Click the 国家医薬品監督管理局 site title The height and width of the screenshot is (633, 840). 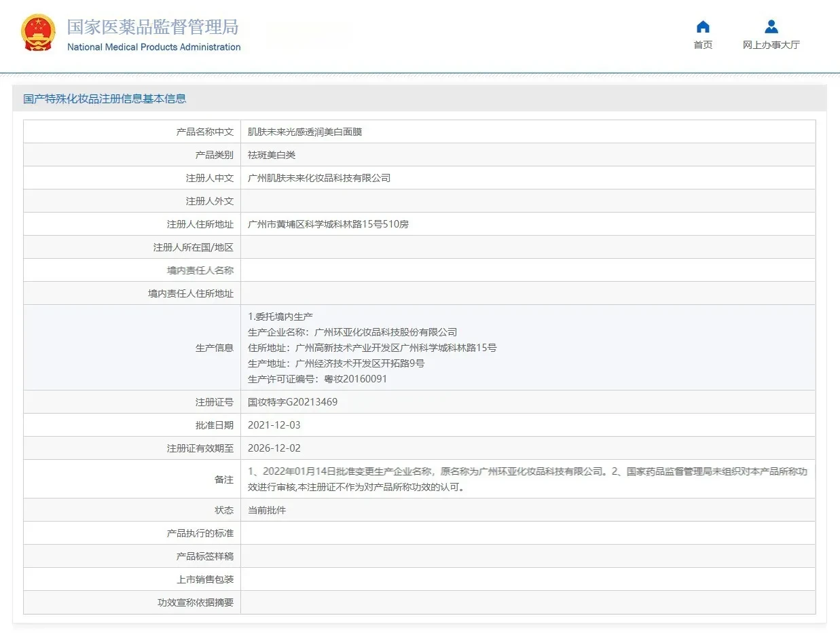tap(153, 27)
